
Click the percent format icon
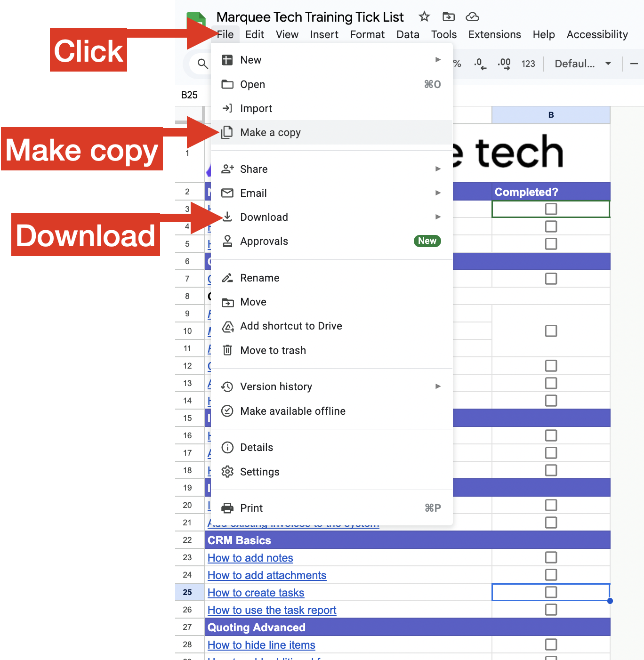pos(457,64)
